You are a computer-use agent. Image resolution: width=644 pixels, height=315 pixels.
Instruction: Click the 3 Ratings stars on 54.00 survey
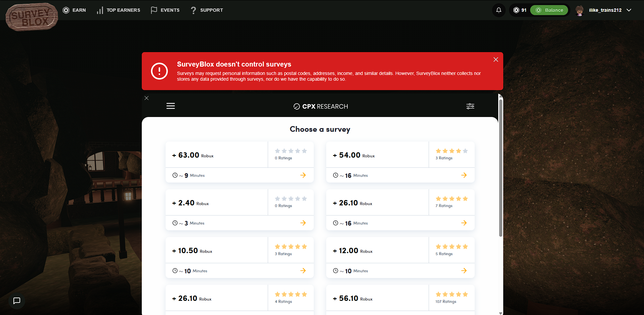pyautogui.click(x=452, y=151)
